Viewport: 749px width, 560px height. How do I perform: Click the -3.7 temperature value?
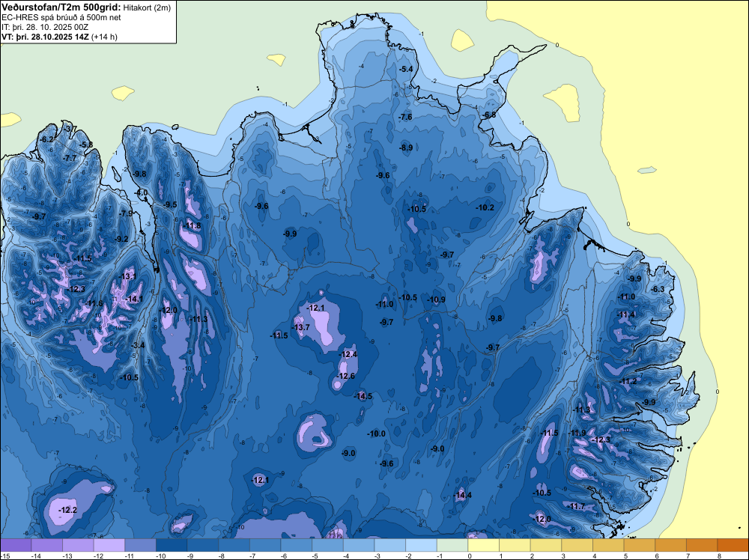[70, 129]
